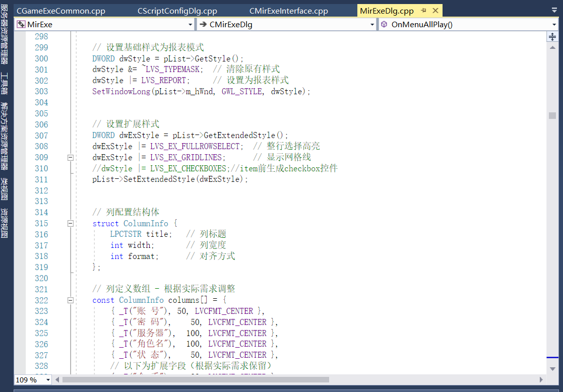Viewport: 563px width, 392px height.
Task: Collapse the columns[] array definition block
Action: 71,300
